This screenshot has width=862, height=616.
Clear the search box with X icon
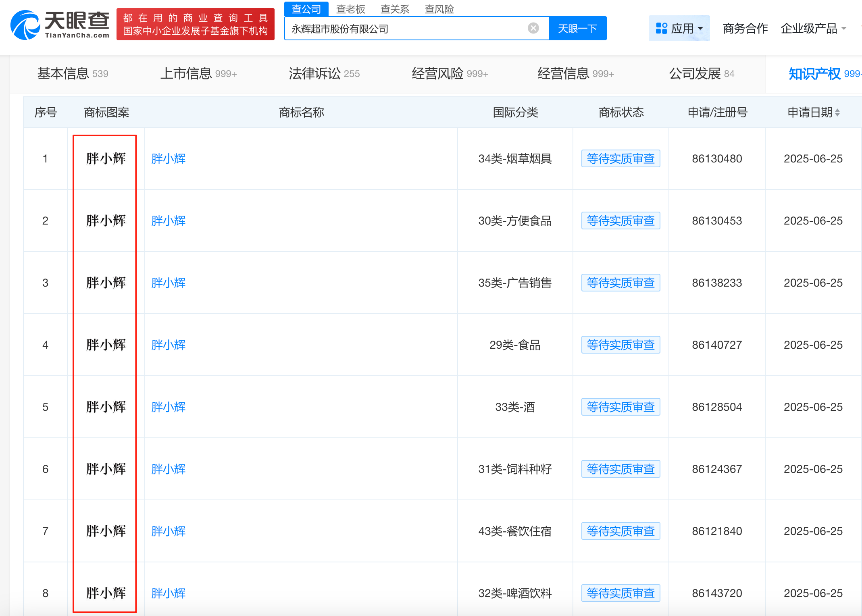[533, 28]
